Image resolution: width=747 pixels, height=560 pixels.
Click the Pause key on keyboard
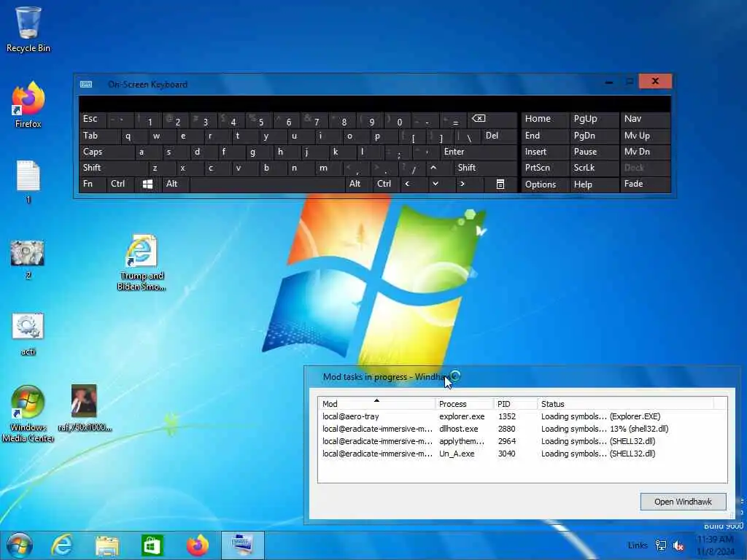[x=594, y=152]
